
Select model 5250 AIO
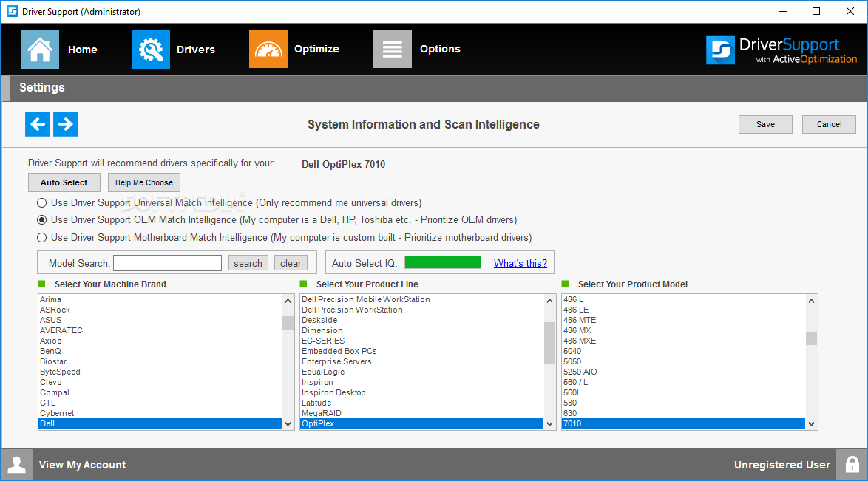(684, 372)
